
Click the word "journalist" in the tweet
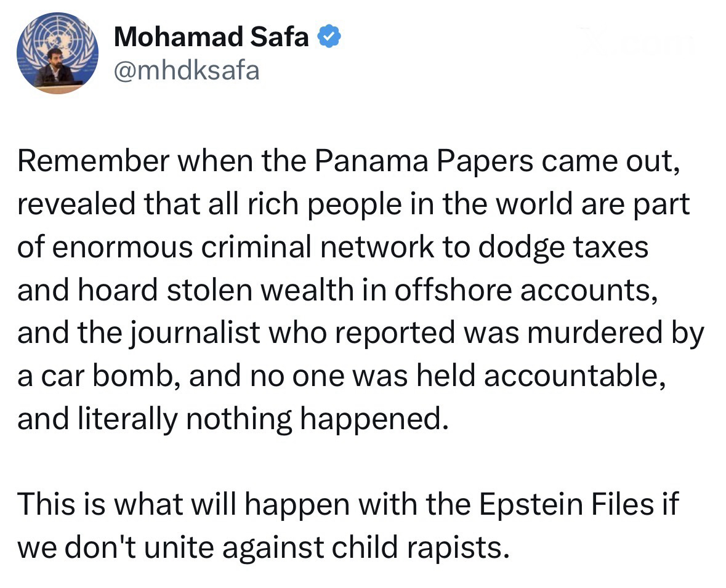[198, 333]
